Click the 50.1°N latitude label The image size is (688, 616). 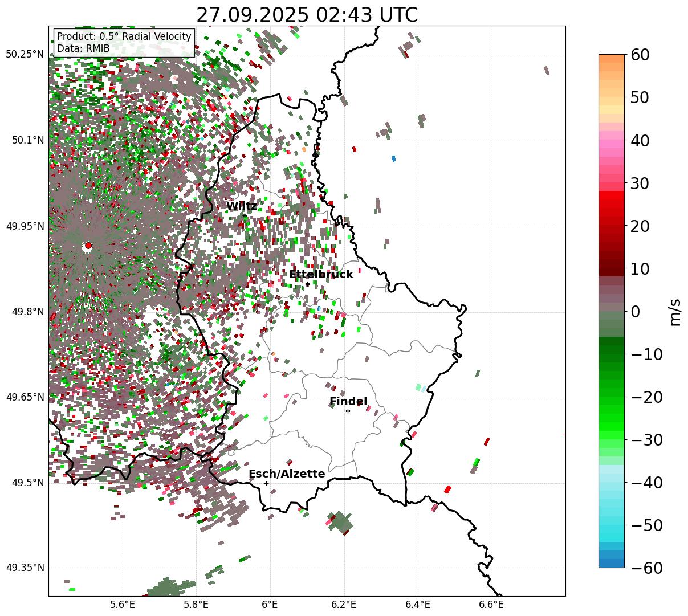pyautogui.click(x=27, y=140)
